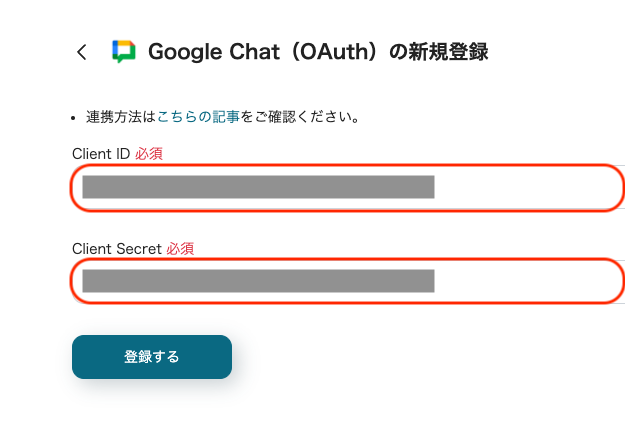This screenshot has width=625, height=423.
Task: Click the left edge inside Client ID box
Action: pos(77,187)
